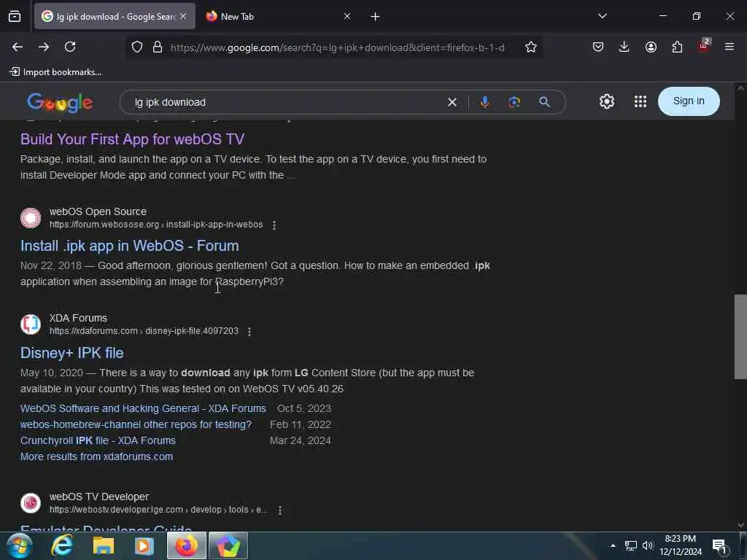Open Google quick settings gear
Image resolution: width=747 pixels, height=560 pixels.
tap(606, 101)
